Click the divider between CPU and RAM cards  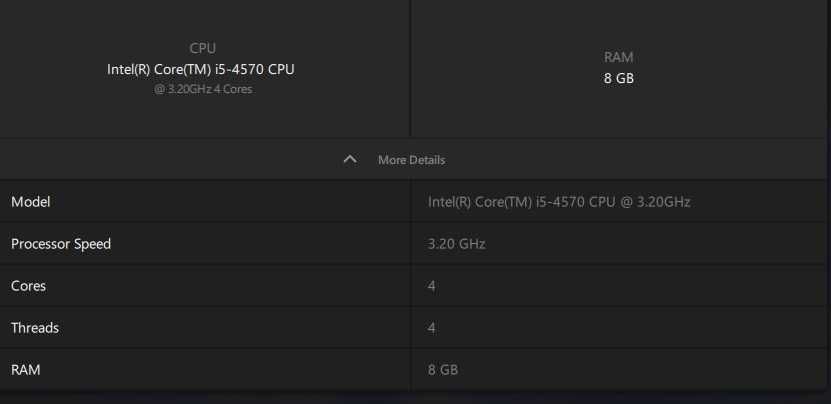point(410,68)
